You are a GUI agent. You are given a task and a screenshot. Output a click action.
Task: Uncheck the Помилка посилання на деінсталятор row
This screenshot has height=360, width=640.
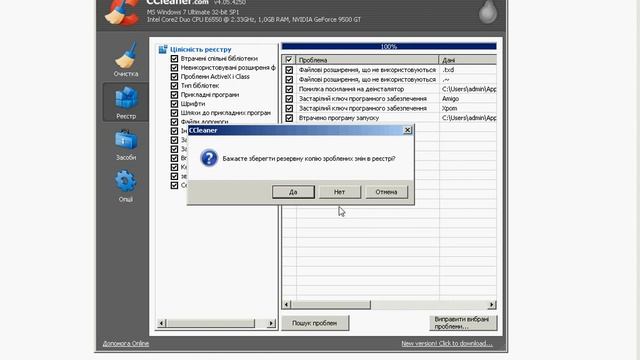click(289, 89)
